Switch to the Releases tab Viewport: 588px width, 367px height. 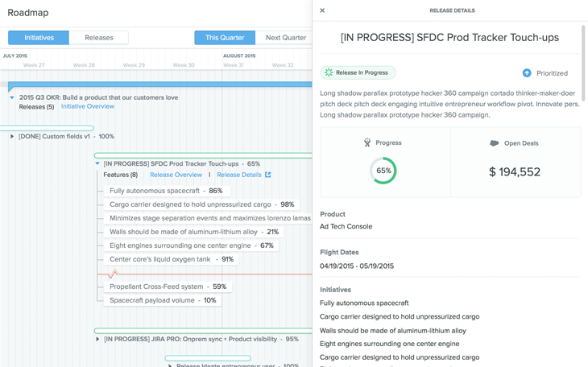[x=99, y=38]
